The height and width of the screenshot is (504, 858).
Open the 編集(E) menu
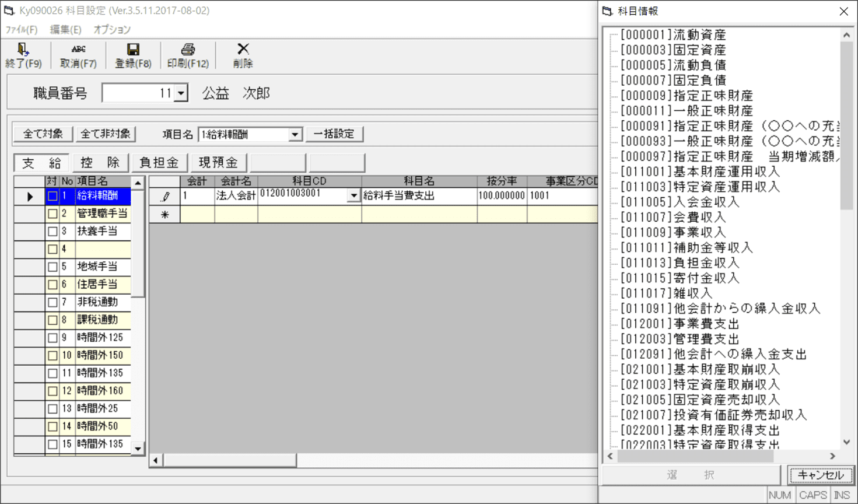pos(65,30)
